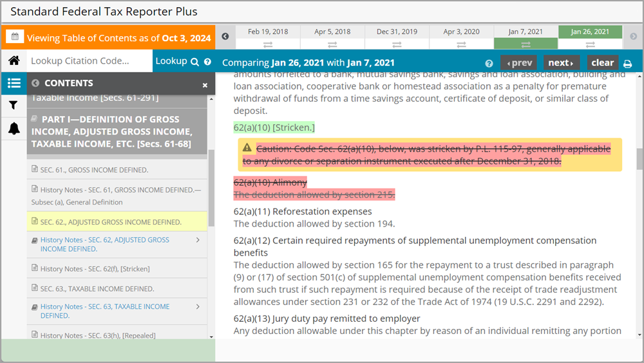Open the notifications bell icon
Image resolution: width=644 pixels, height=363 pixels.
14,129
